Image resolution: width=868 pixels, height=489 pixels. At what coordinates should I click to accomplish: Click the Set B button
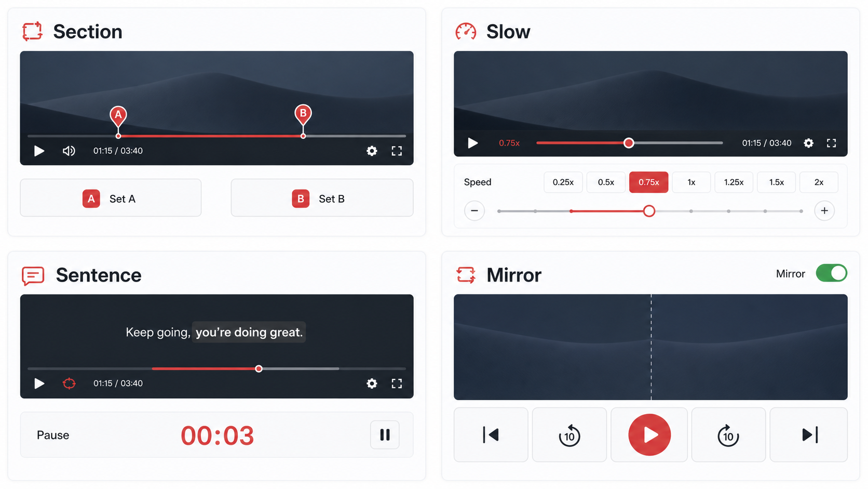(x=322, y=198)
